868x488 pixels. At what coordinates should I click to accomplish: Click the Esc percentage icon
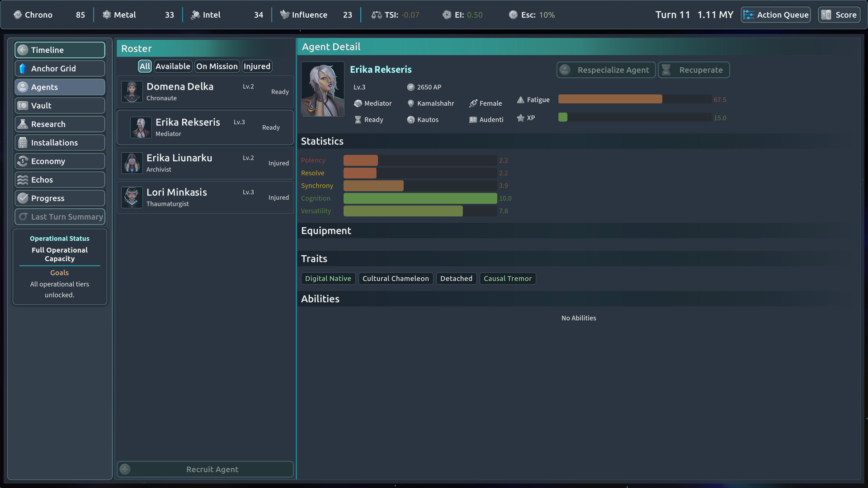pyautogui.click(x=513, y=15)
